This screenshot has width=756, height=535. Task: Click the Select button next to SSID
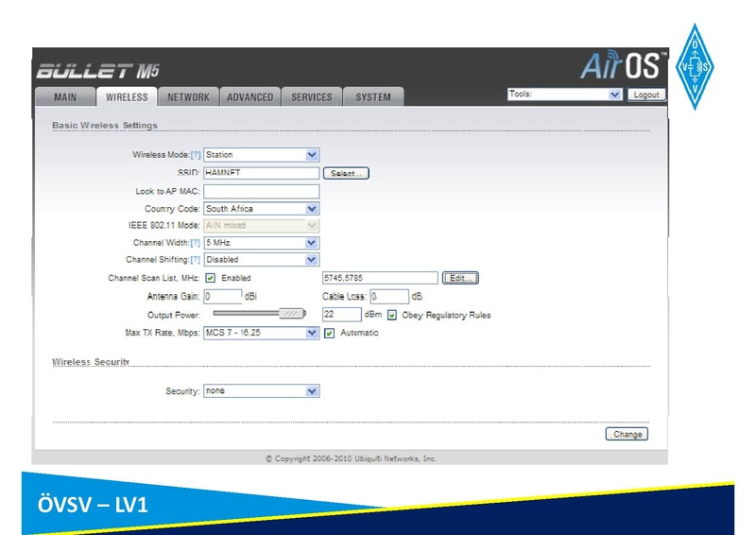pos(346,173)
